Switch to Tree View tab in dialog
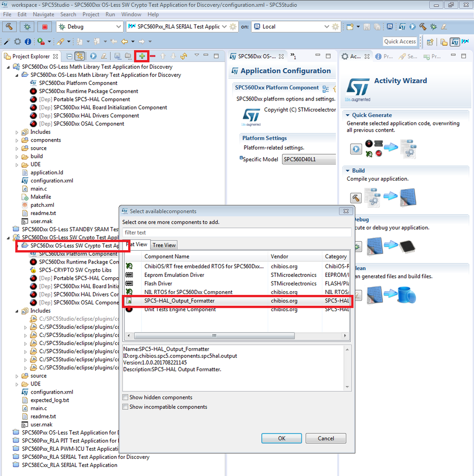This screenshot has width=474, height=476. point(164,245)
